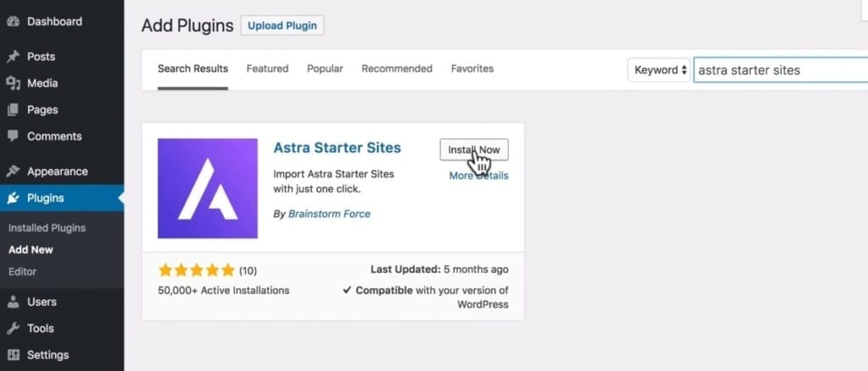Click the plugin search field
The width and height of the screenshot is (868, 371).
click(x=781, y=70)
